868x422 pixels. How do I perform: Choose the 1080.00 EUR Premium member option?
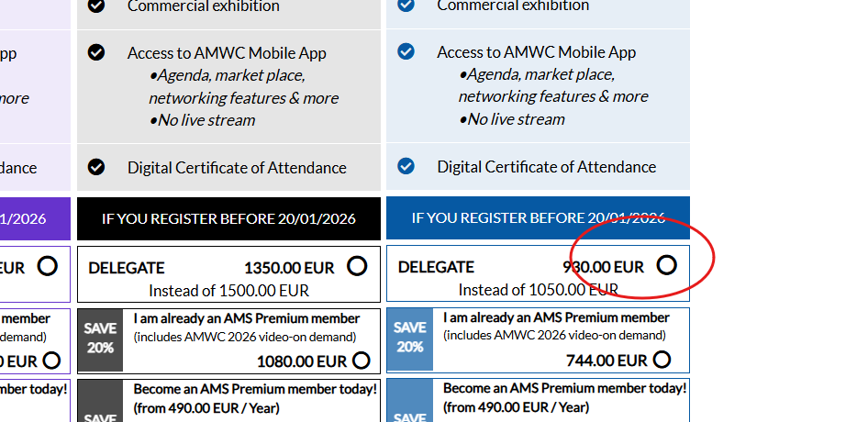[361, 361]
